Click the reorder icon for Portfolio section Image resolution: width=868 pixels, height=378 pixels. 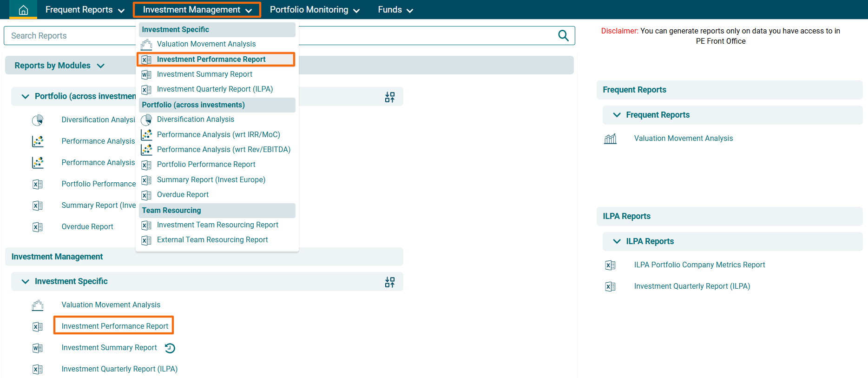click(389, 97)
